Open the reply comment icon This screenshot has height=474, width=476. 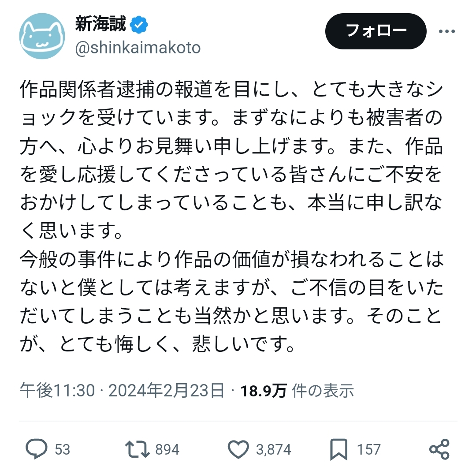[37, 449]
